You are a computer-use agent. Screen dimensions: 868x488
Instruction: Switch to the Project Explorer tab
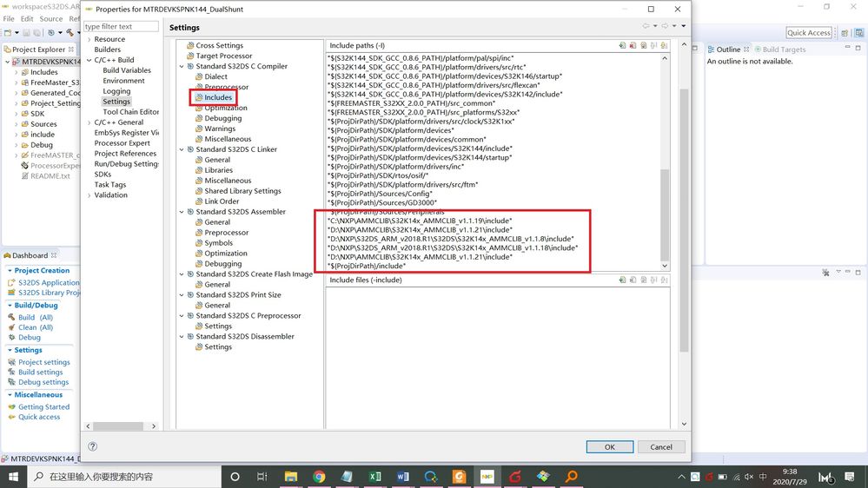(39, 49)
